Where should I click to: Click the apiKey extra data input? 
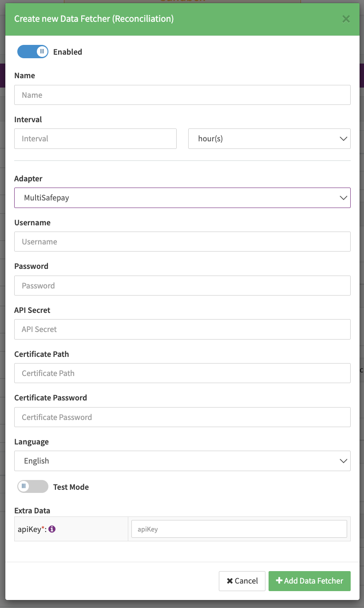(239, 529)
